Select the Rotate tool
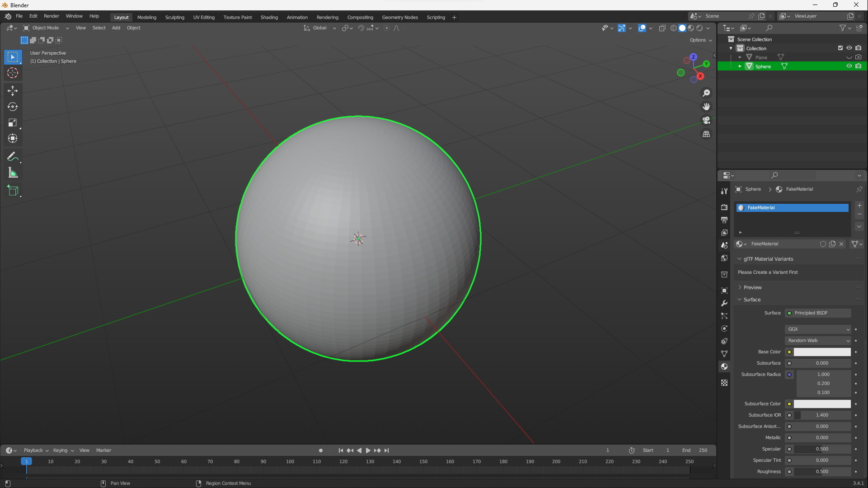 (x=13, y=107)
